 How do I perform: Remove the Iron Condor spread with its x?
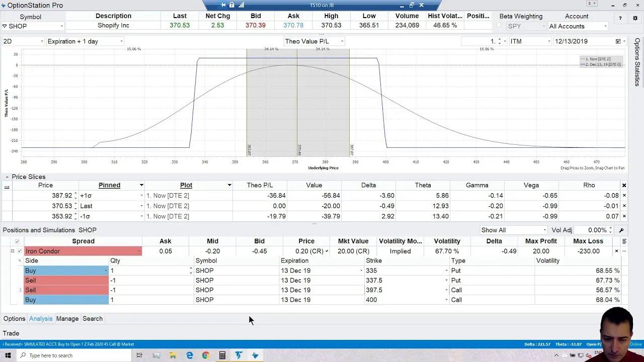pos(616,251)
